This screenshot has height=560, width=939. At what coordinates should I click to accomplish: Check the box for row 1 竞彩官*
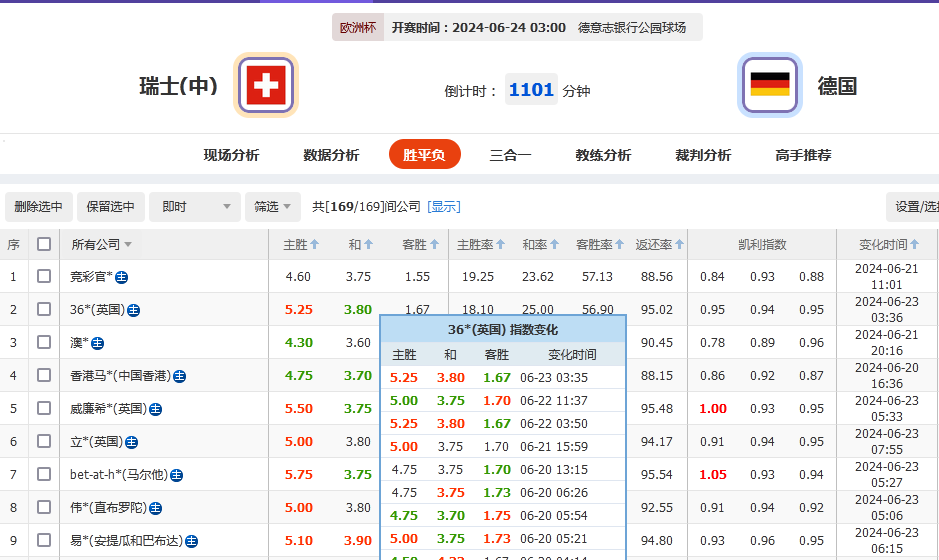click(44, 277)
